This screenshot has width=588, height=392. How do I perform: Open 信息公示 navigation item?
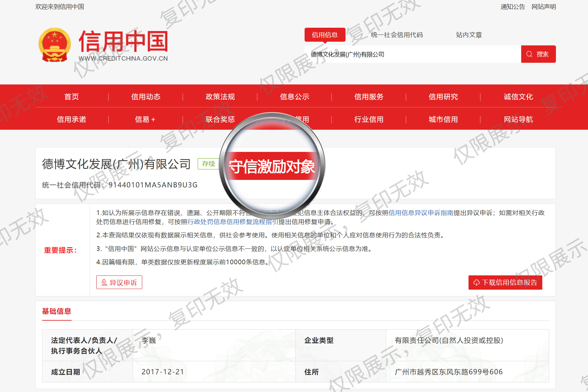294,97
